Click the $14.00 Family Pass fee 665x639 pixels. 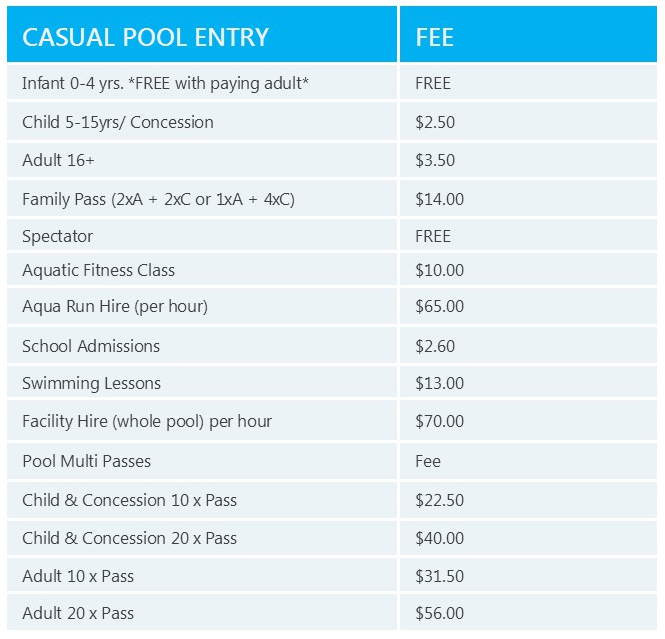[x=439, y=199]
